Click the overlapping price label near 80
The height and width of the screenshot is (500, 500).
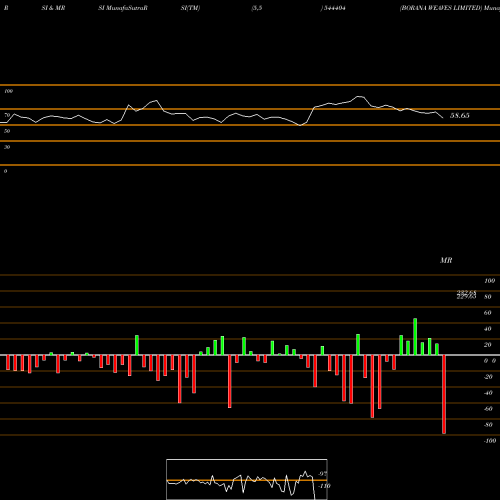(466, 295)
